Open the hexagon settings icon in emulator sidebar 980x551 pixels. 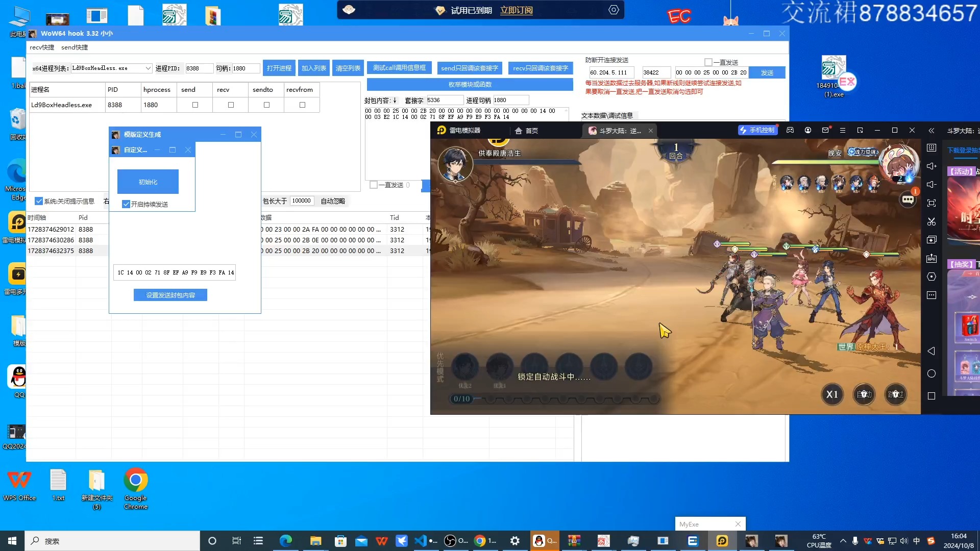(x=932, y=277)
